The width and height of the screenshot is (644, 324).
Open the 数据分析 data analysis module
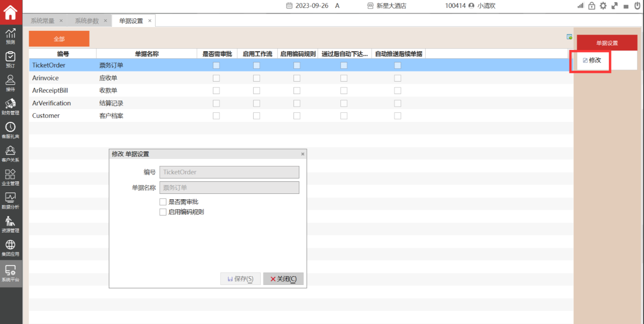click(x=10, y=200)
